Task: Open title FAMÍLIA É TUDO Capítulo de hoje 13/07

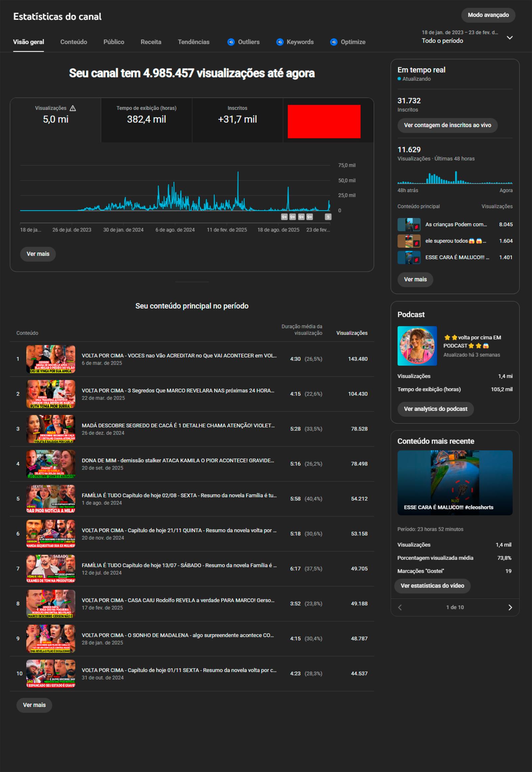Action: point(179,565)
